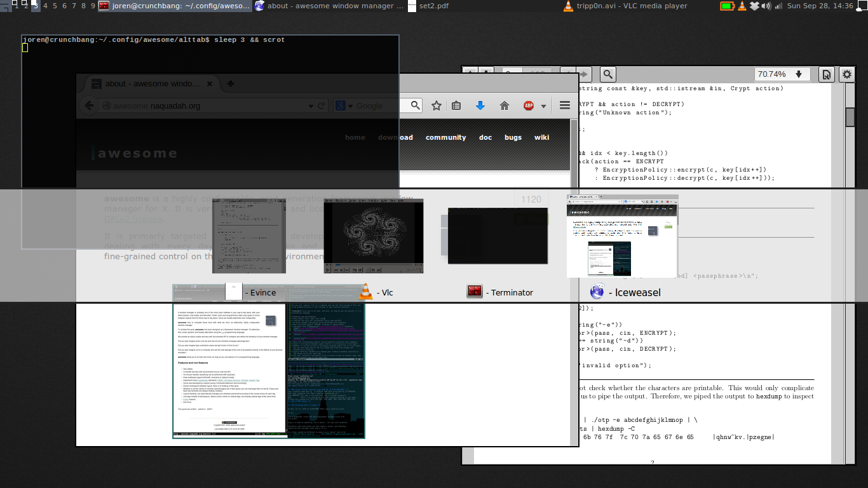Click the Iceweasel back arrow button
Image resolution: width=868 pixels, height=488 pixels.
pos(89,105)
